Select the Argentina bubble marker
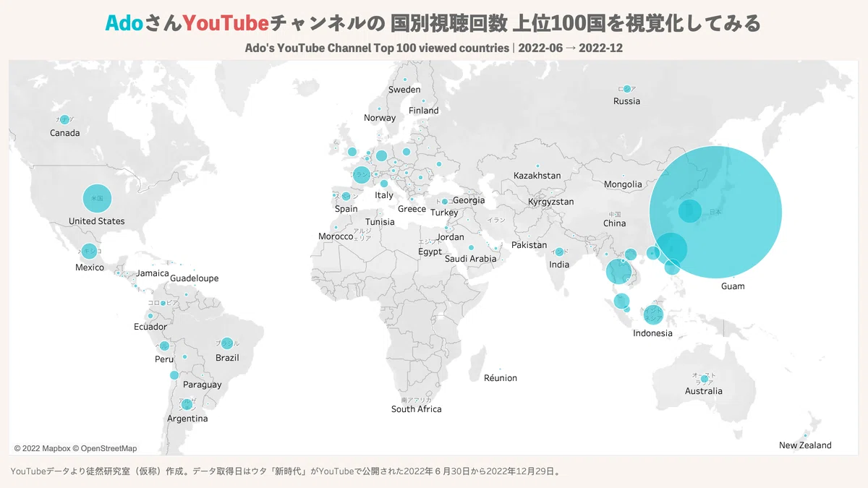 click(x=187, y=405)
